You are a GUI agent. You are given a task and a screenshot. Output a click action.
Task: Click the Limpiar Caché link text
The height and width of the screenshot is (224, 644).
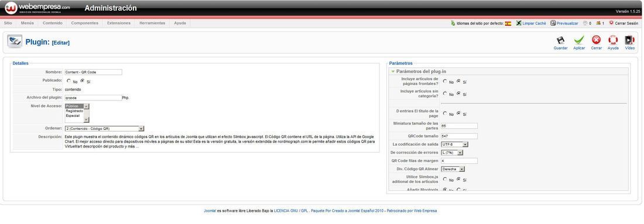tap(535, 23)
